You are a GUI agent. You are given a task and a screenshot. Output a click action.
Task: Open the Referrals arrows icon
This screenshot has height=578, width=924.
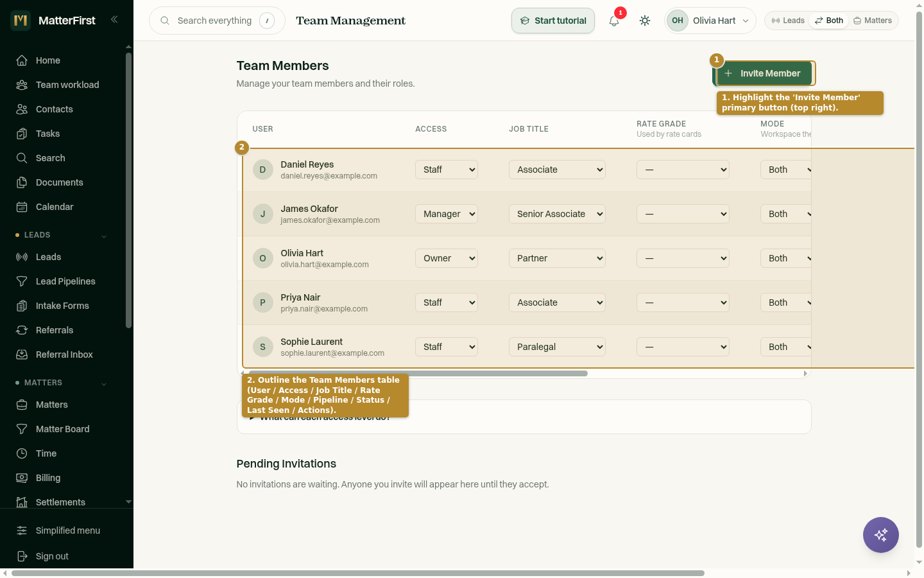click(x=22, y=330)
